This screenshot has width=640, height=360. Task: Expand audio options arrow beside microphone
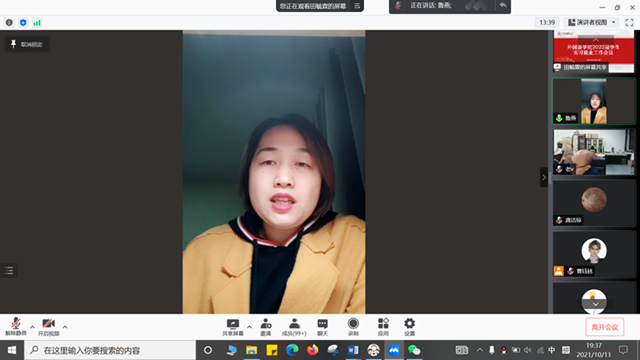32,327
